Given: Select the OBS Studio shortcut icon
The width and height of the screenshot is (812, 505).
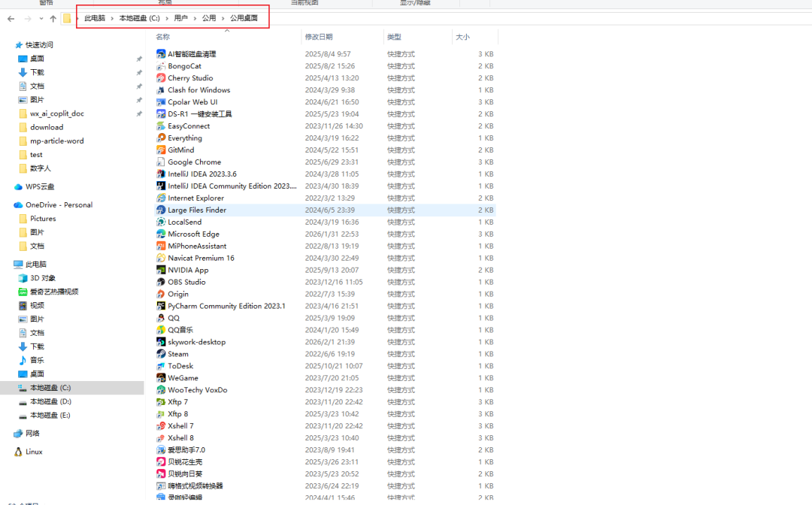Looking at the screenshot, I should point(161,282).
